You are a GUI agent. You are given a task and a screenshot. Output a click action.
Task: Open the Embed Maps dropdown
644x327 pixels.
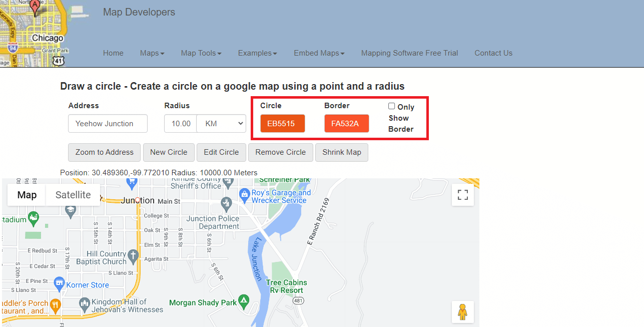click(x=319, y=53)
